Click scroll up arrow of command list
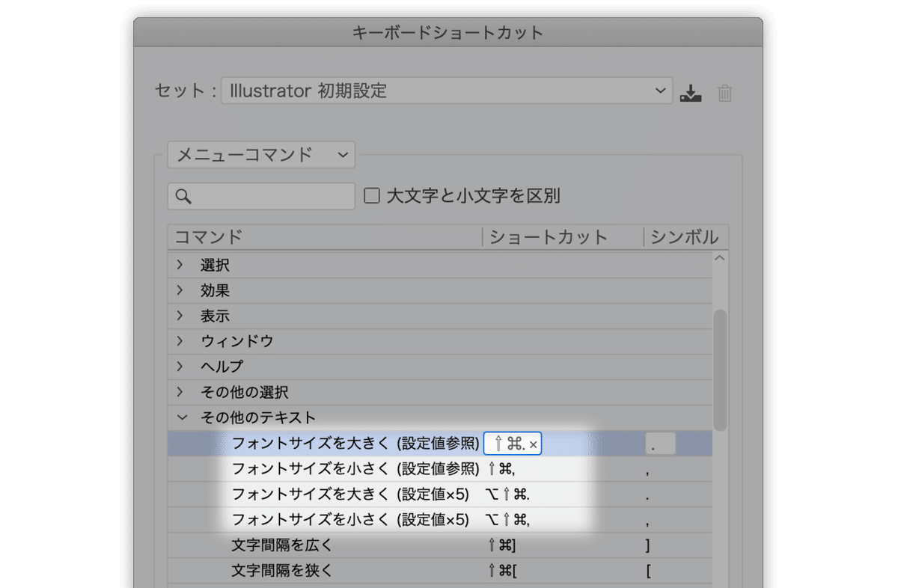 [x=720, y=258]
